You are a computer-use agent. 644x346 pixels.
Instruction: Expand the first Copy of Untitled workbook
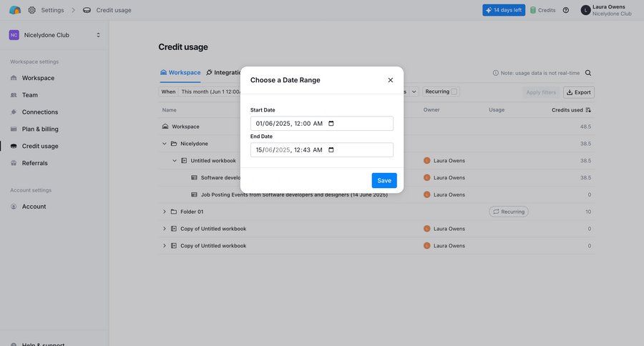pyautogui.click(x=165, y=229)
